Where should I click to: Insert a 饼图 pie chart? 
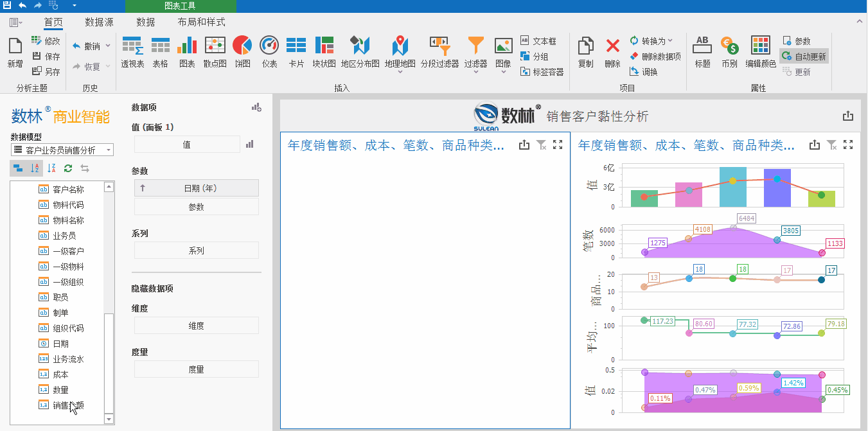point(242,53)
